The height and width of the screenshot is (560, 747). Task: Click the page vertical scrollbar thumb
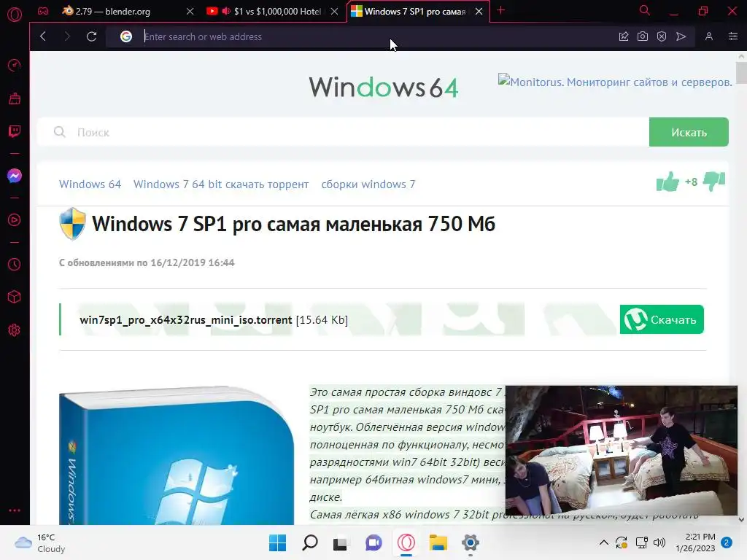tap(741, 72)
